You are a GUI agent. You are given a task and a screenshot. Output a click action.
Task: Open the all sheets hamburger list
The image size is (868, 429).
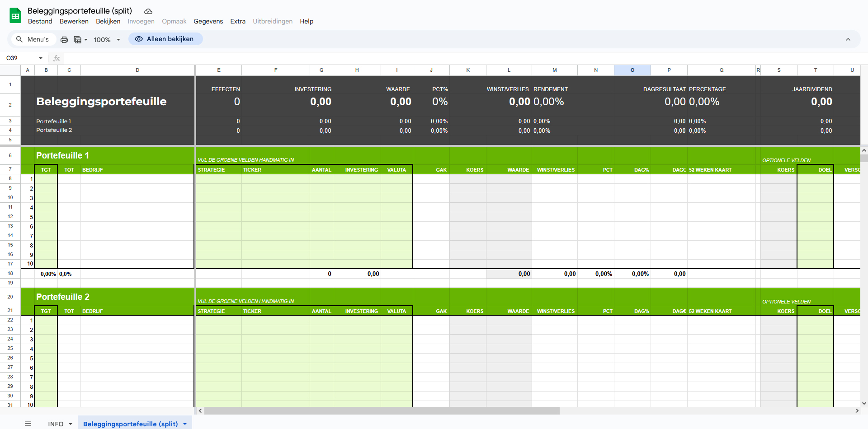coord(28,424)
